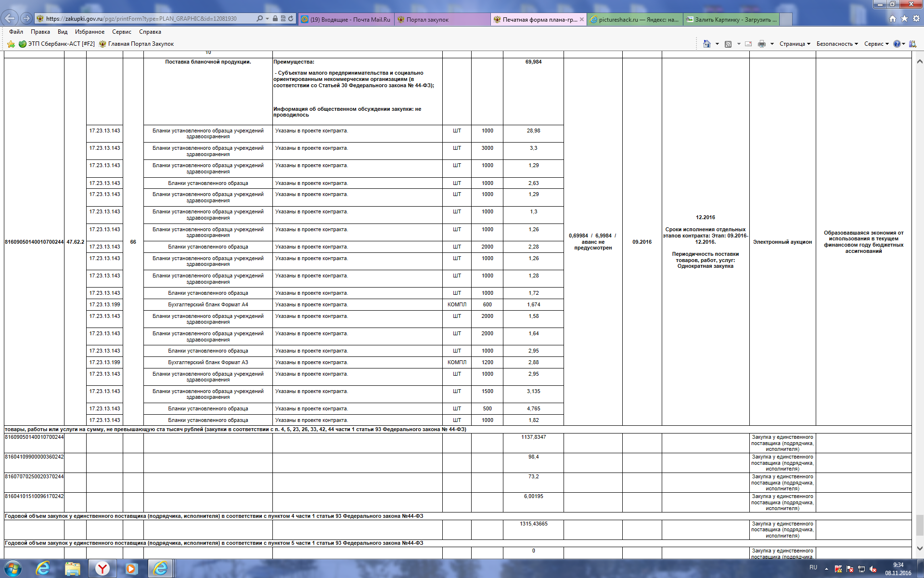Open Главная Портал Закупок favorites link
Image resolution: width=924 pixels, height=578 pixels.
136,44
